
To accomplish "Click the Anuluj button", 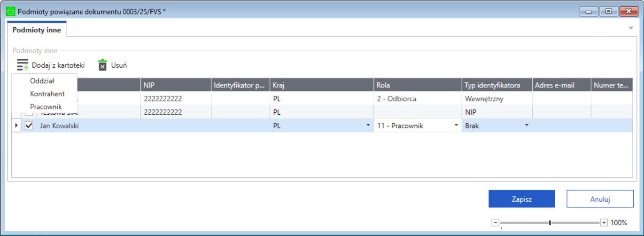I will 600,199.
